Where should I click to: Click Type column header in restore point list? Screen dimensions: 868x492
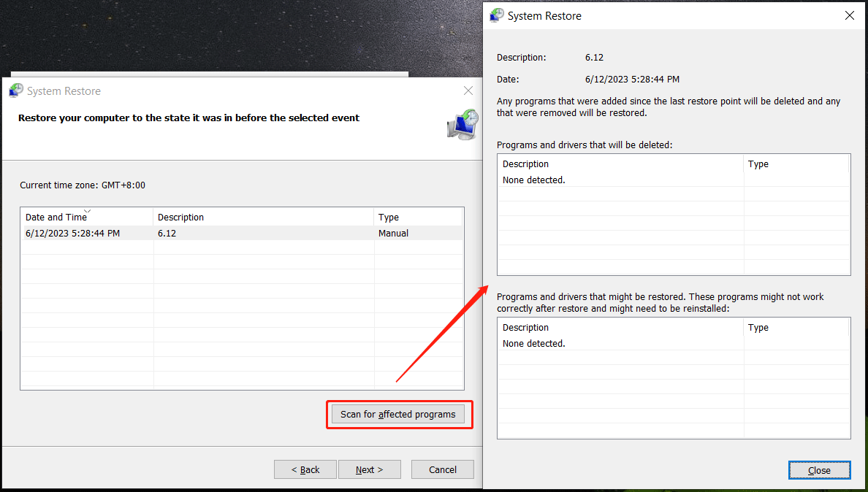click(418, 217)
